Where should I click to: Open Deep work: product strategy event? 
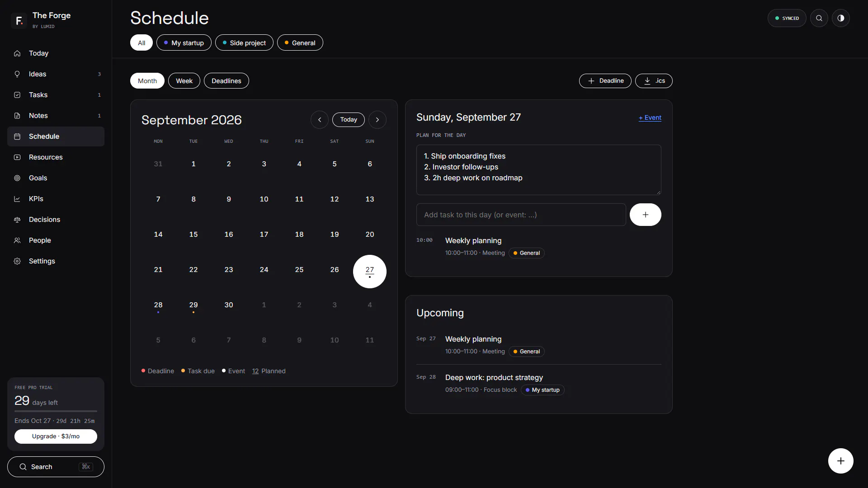click(x=538, y=384)
